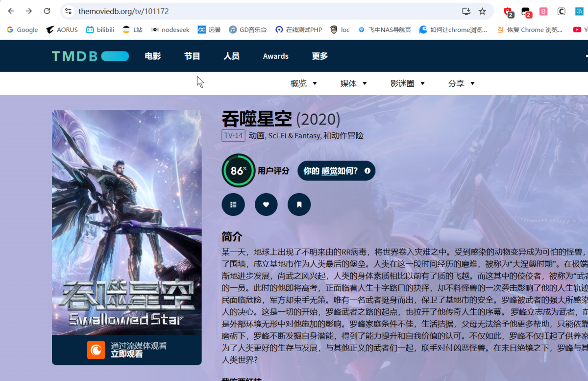Click the 用户评分 label

[273, 171]
